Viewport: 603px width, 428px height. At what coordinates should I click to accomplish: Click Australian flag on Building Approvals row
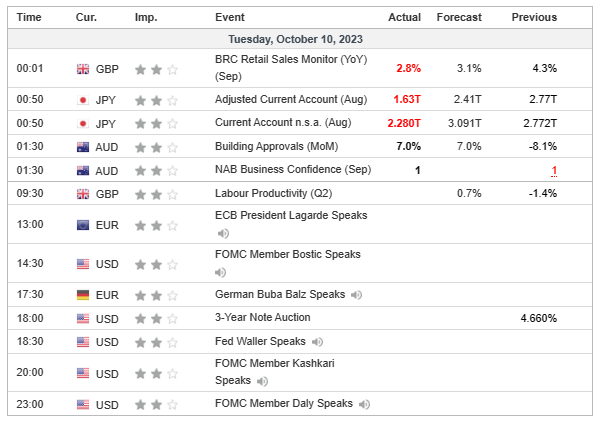pos(83,146)
